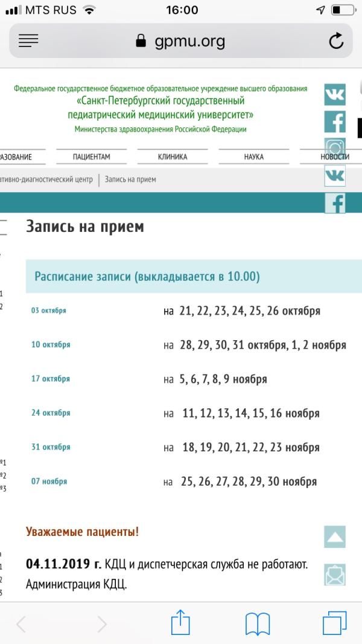Jump to top with the up-arrow button

335,537
